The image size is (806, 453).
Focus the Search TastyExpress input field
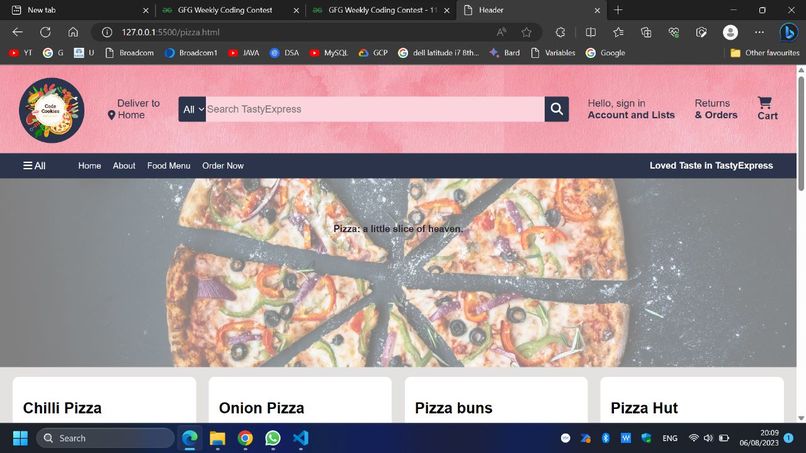pyautogui.click(x=375, y=109)
